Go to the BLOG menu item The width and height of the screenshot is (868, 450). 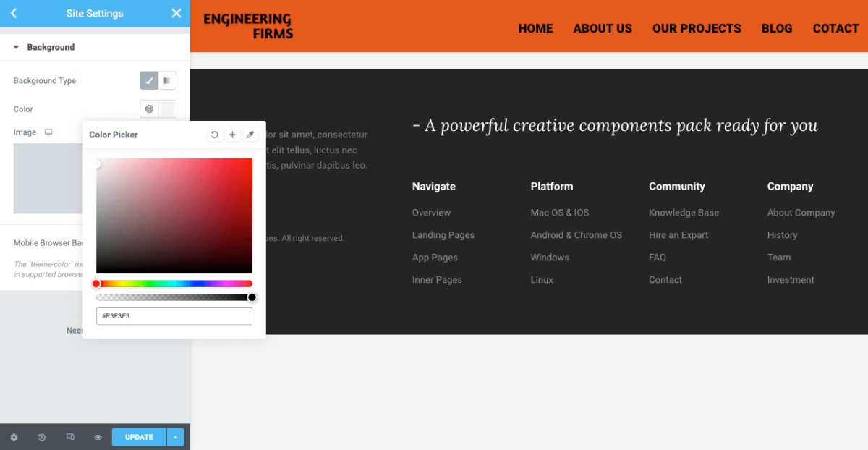coord(777,28)
